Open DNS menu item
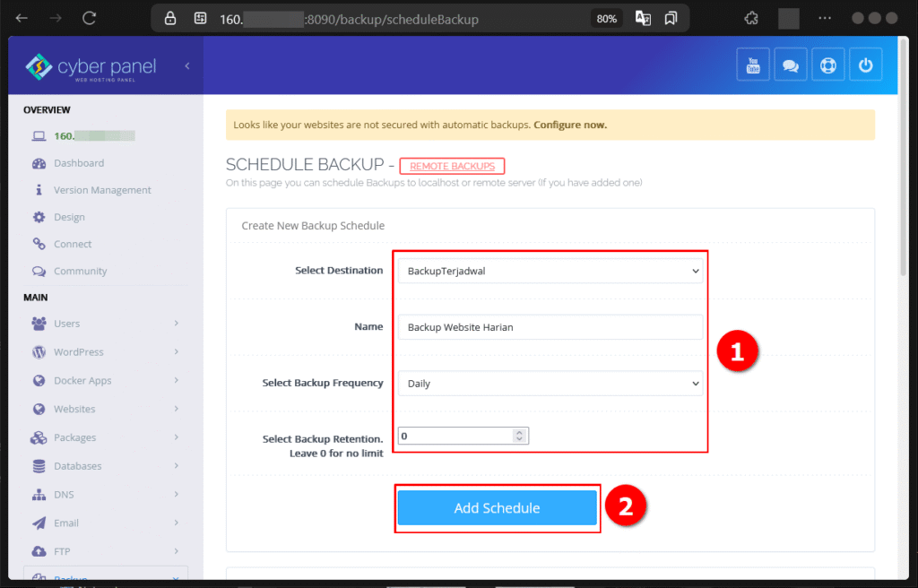918x588 pixels. click(64, 495)
